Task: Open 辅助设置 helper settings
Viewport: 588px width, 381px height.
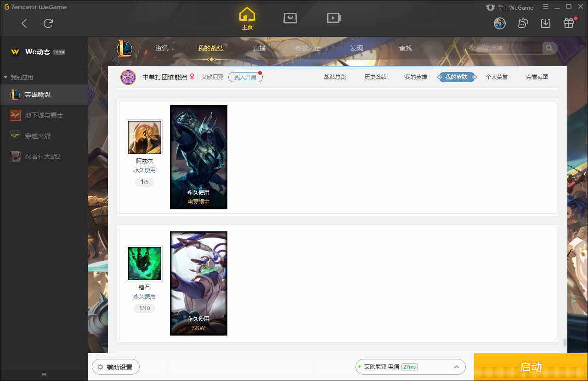Action: coord(116,367)
